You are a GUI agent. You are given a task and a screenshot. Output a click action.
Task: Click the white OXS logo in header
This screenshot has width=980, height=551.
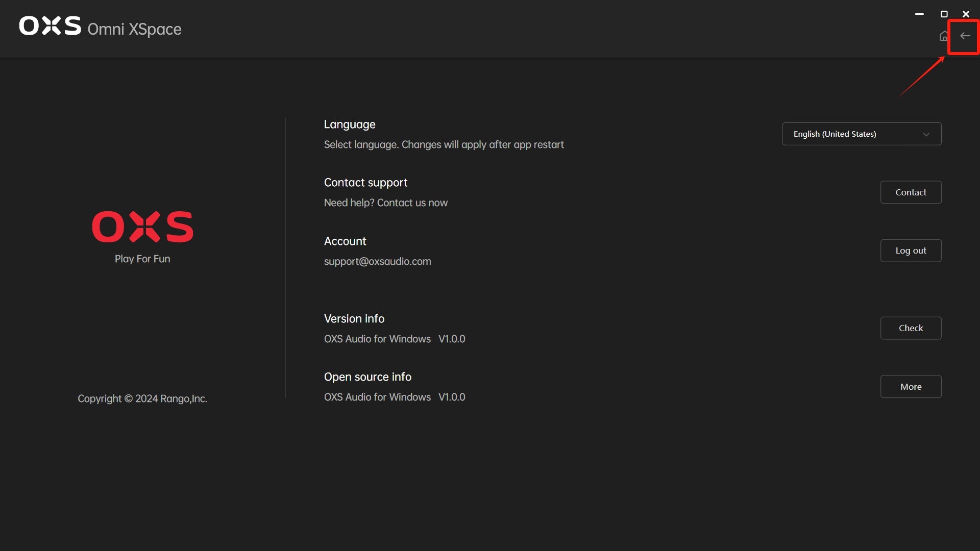point(50,26)
